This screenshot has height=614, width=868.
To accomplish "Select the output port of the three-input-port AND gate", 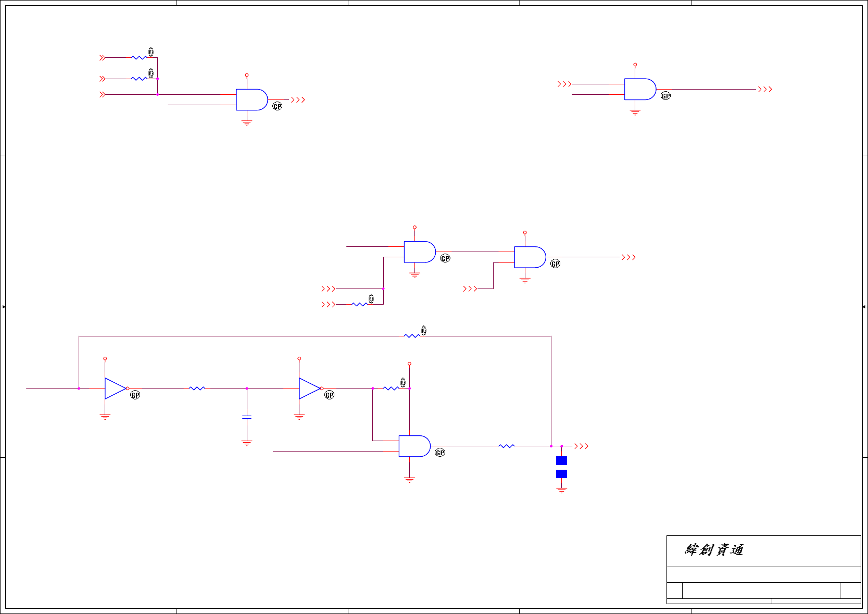I will [x=298, y=100].
